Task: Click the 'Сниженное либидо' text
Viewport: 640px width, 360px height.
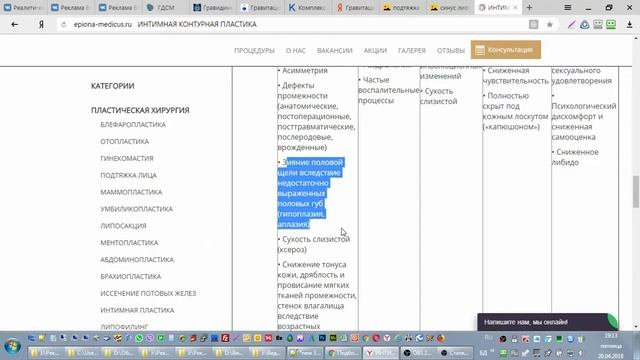Action: point(575,157)
